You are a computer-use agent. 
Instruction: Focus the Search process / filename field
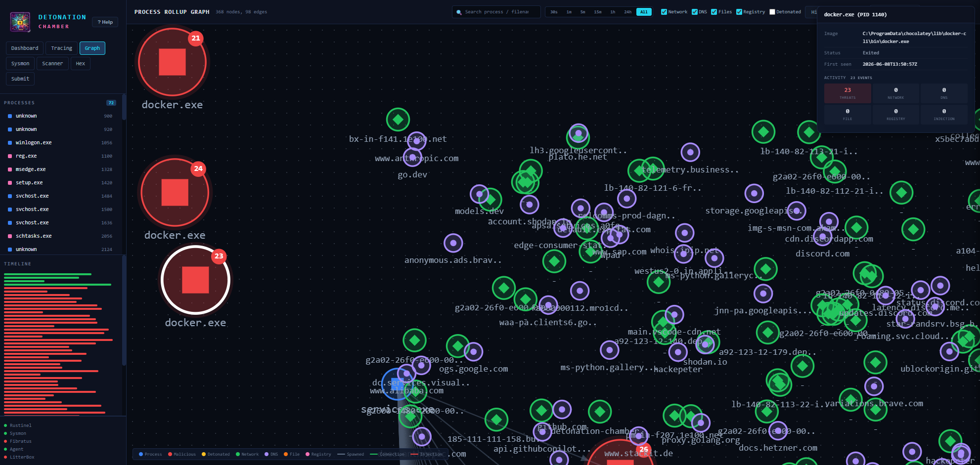point(496,12)
